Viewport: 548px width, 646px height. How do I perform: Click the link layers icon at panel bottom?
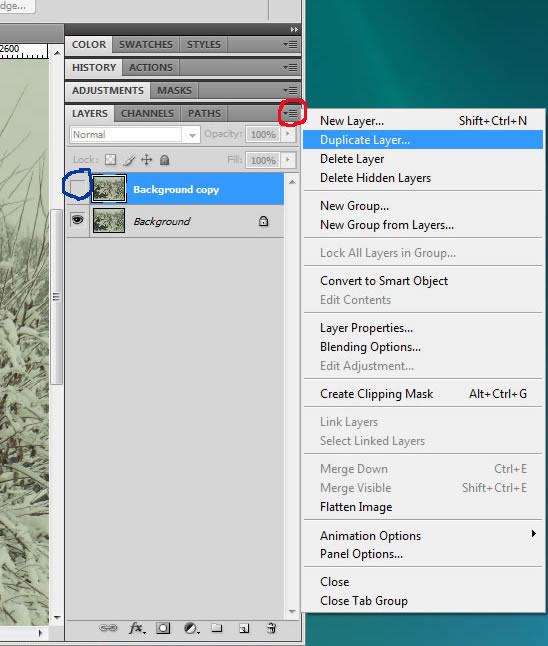point(108,628)
